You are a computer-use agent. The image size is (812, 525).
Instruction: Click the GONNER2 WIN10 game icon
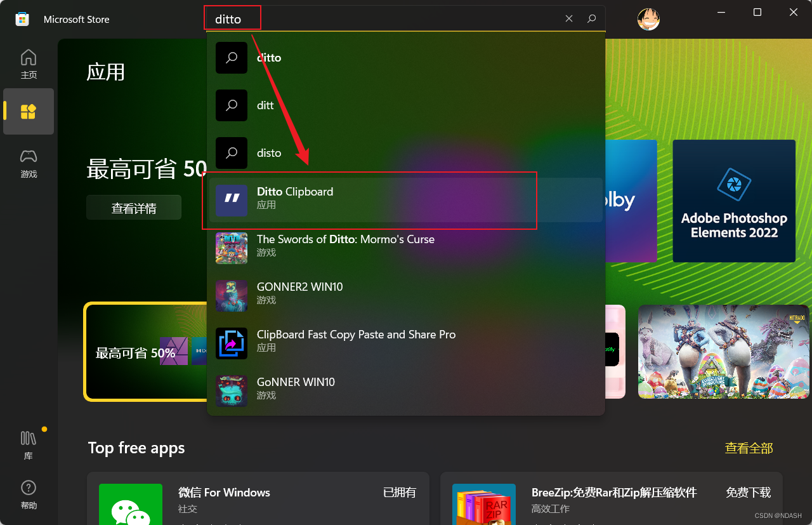(232, 296)
